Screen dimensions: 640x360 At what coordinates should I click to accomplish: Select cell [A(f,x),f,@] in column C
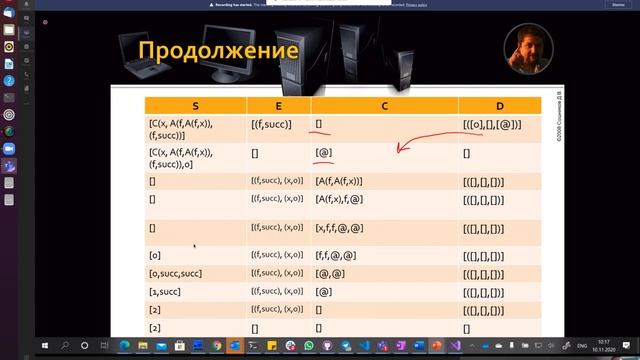point(339,199)
